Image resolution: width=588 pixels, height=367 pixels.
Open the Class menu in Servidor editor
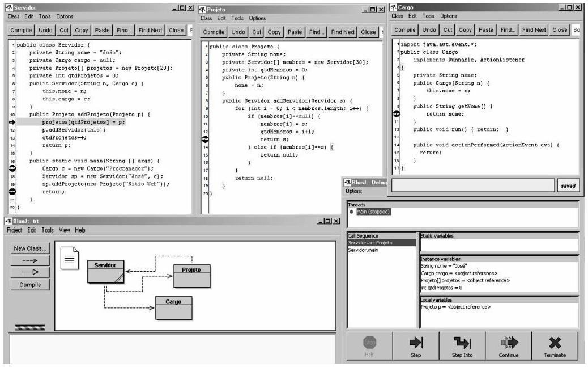click(14, 16)
